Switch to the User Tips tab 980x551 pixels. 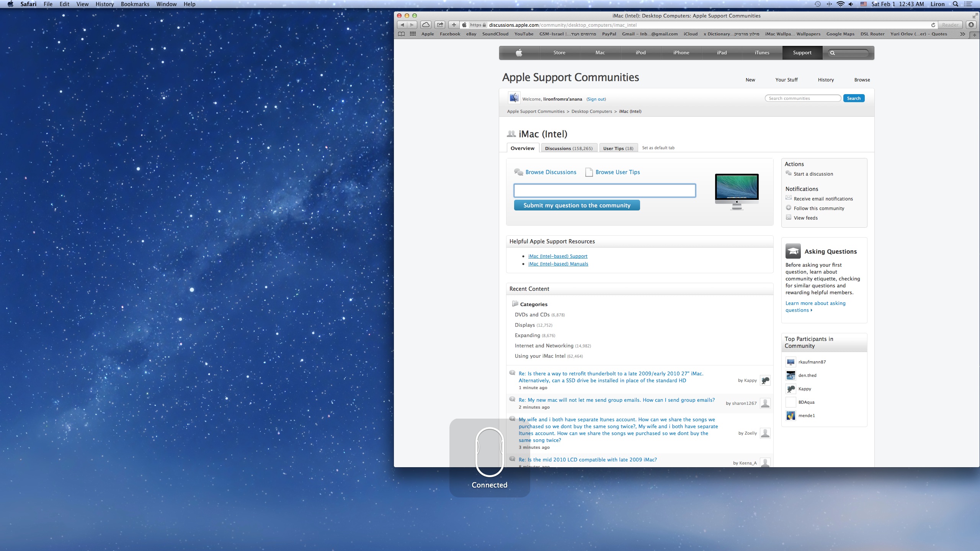[x=618, y=148]
